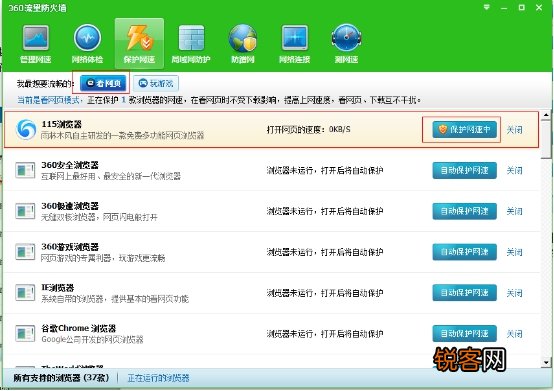Viewport: 554px width, 391px height.
Task: Open the title bar dropdown menu icon
Action: click(487, 7)
